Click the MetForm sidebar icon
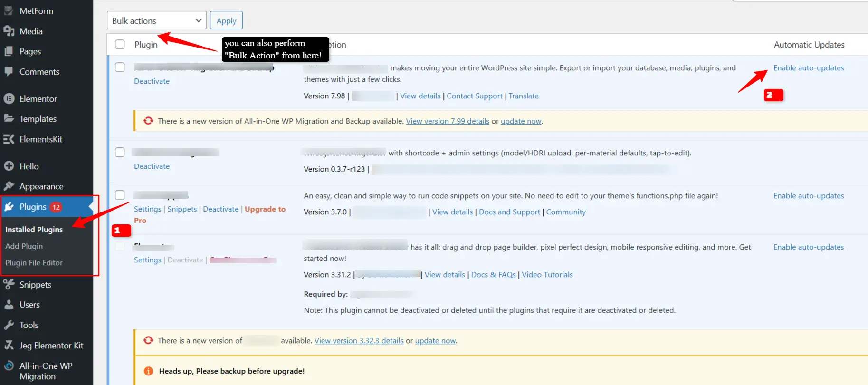The width and height of the screenshot is (868, 385). (9, 10)
